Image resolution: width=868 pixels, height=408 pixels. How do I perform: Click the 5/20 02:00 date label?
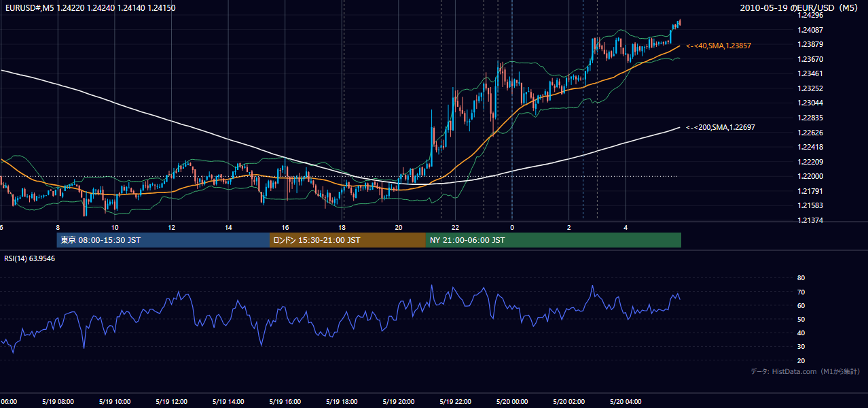pos(569,402)
